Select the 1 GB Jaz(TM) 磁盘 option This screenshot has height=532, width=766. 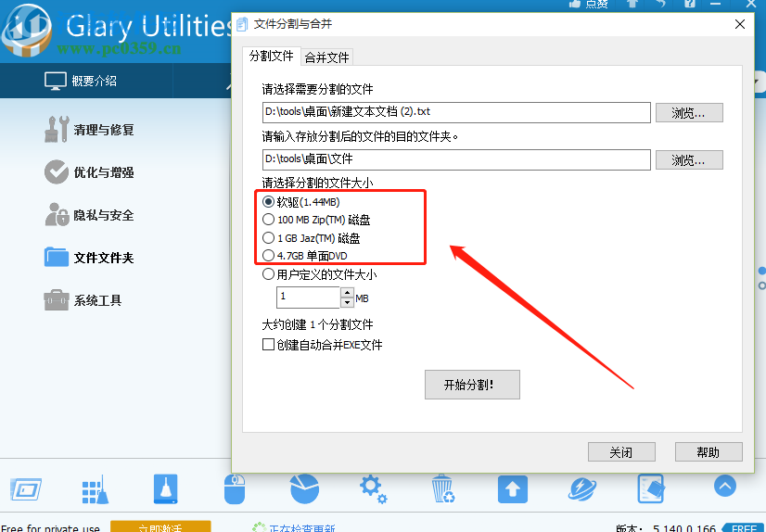tap(268, 238)
